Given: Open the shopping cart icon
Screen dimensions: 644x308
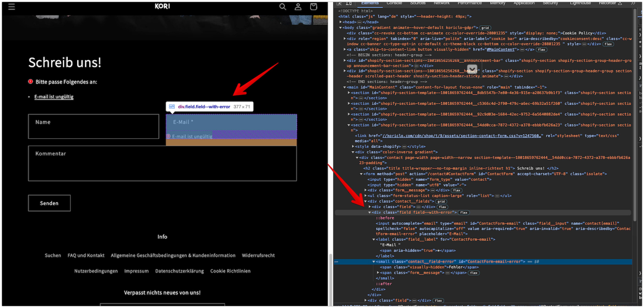Looking at the screenshot, I should [x=313, y=7].
